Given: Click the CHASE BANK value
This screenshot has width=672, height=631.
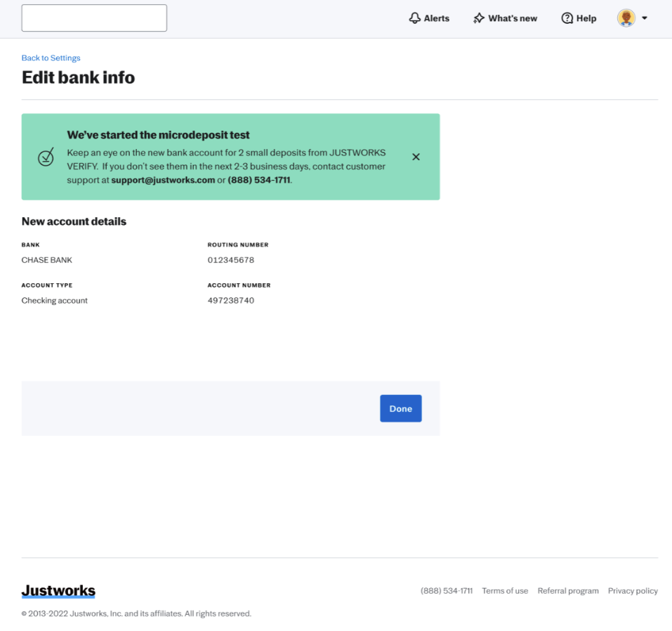Looking at the screenshot, I should click(47, 260).
